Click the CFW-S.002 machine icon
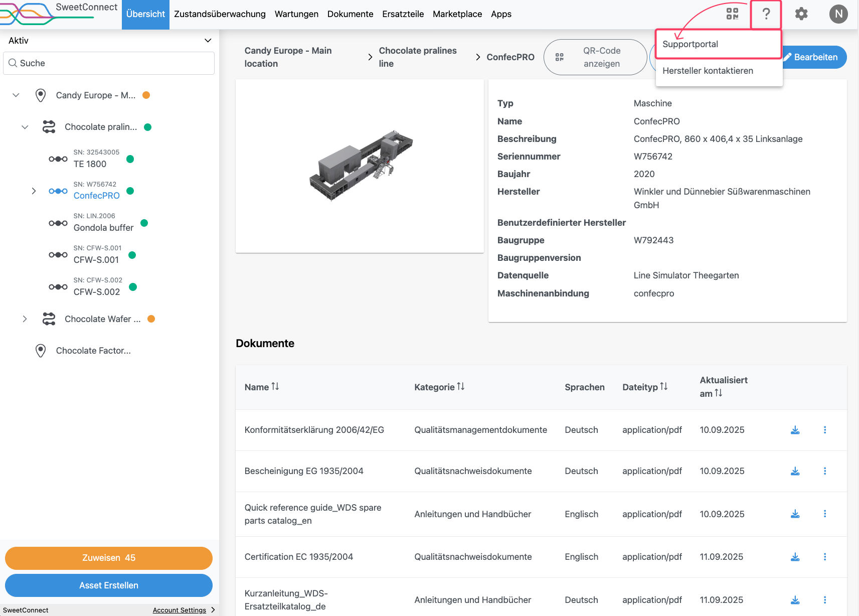This screenshot has height=616, width=859. [58, 287]
